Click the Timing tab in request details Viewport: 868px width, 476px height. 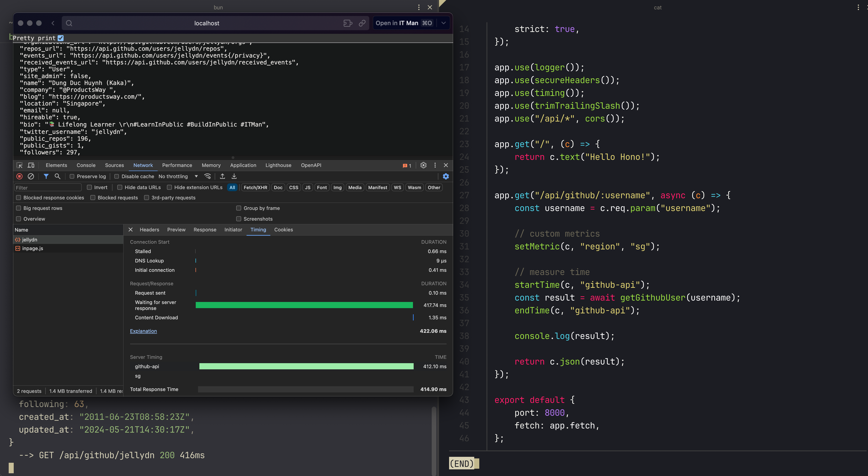pyautogui.click(x=258, y=229)
